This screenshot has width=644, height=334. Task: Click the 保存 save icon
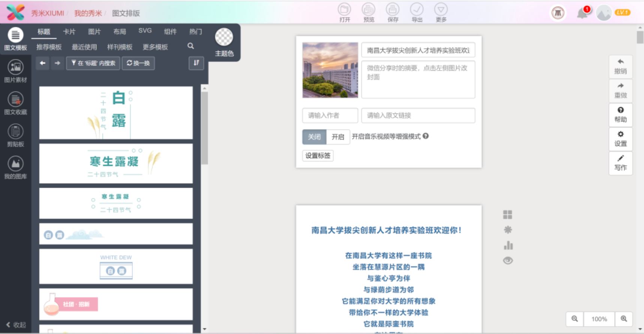coord(392,13)
